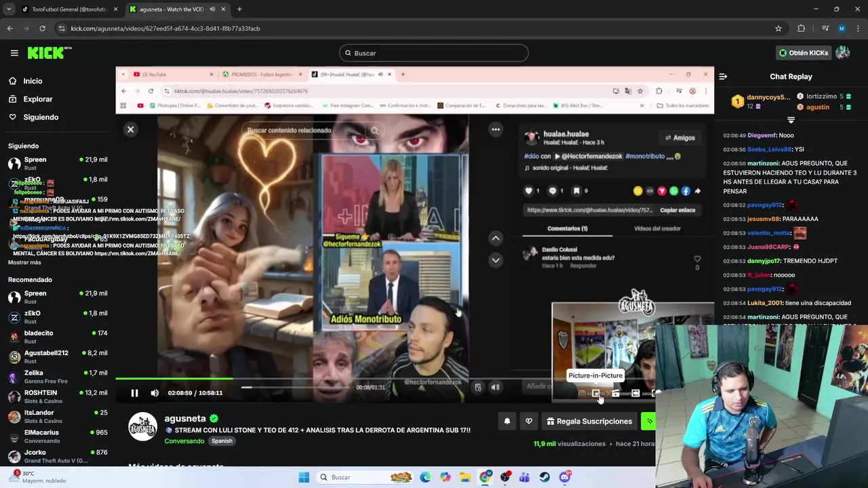
Task: Click username Diegoemf in chat
Action: pyautogui.click(x=762, y=136)
